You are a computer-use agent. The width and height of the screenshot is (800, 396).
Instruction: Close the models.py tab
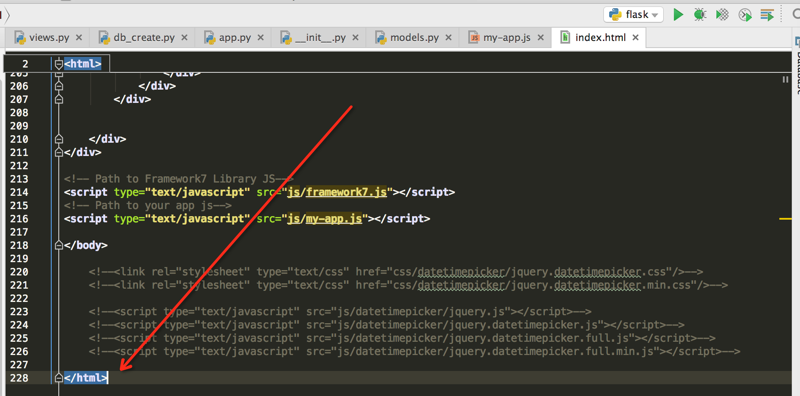point(448,38)
